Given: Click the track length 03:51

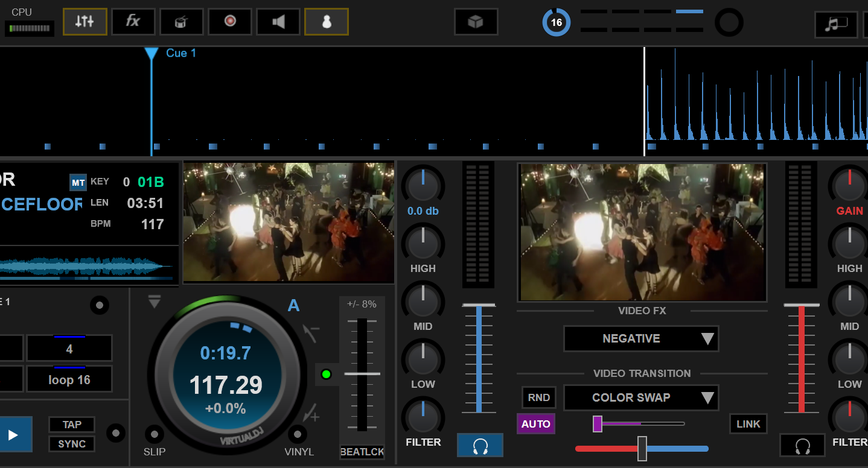Looking at the screenshot, I should pos(145,203).
